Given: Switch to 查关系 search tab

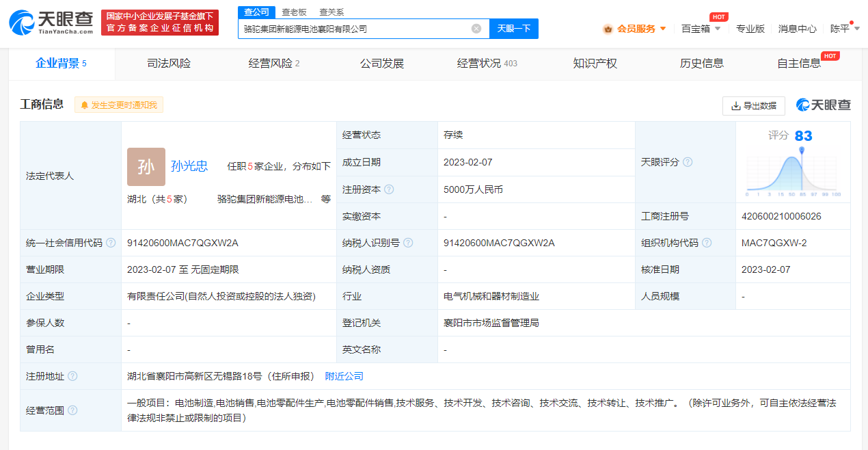Looking at the screenshot, I should tap(331, 12).
